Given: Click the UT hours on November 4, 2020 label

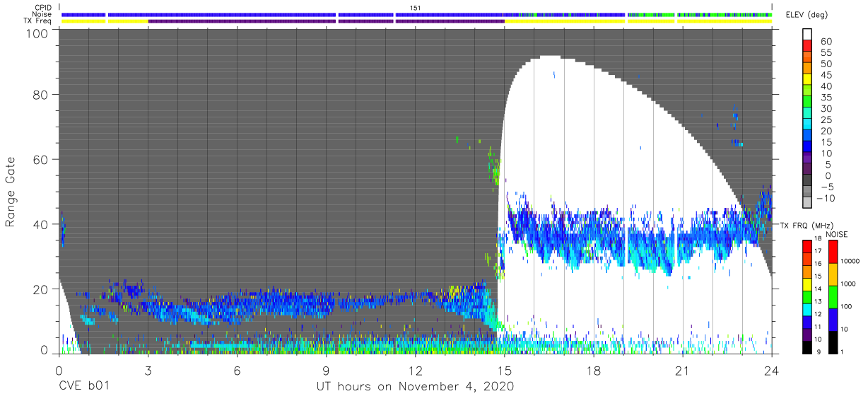Looking at the screenshot, I should pos(415,387).
